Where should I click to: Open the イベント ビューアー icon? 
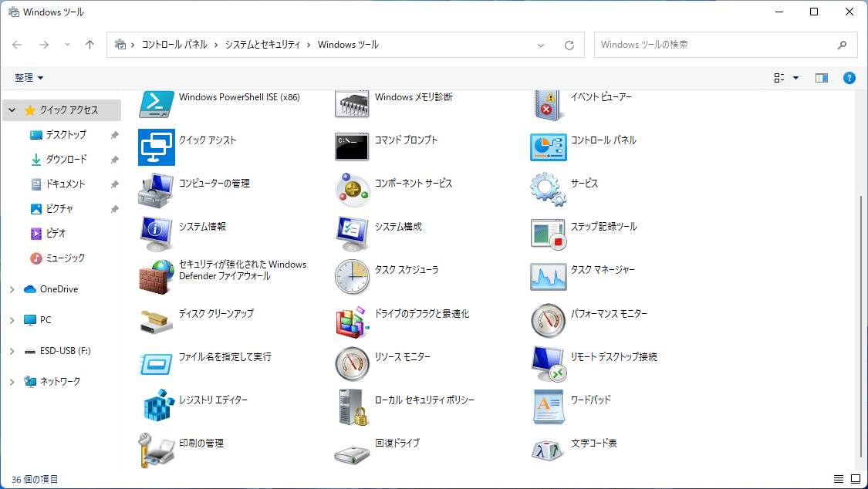tap(548, 105)
